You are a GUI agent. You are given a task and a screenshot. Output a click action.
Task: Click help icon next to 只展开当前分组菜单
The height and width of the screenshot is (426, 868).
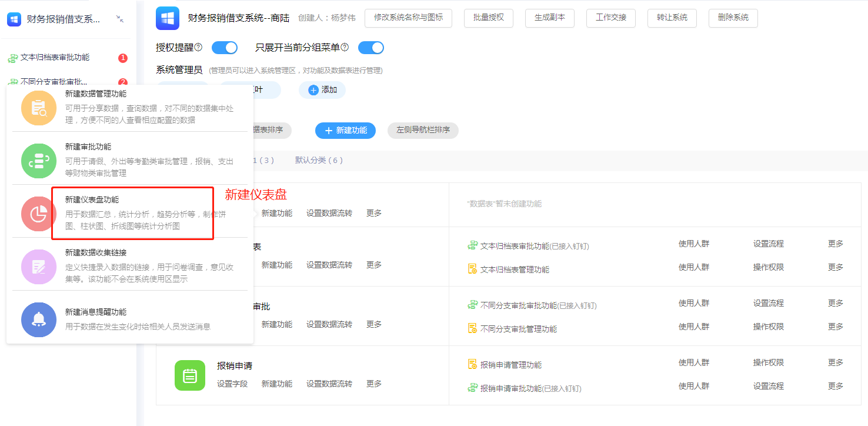(345, 47)
